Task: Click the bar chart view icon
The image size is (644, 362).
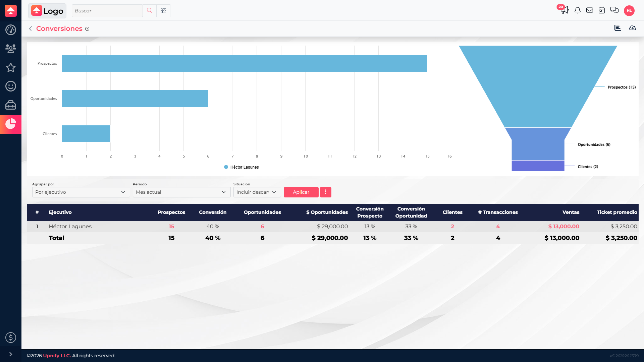Action: click(x=618, y=28)
